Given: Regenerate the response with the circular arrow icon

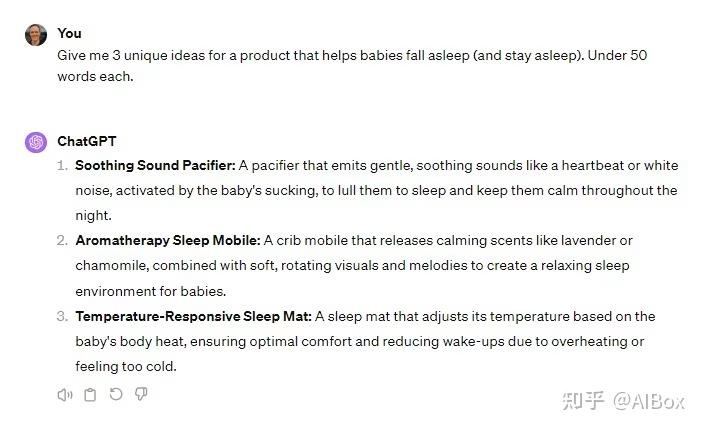Looking at the screenshot, I should click(116, 395).
